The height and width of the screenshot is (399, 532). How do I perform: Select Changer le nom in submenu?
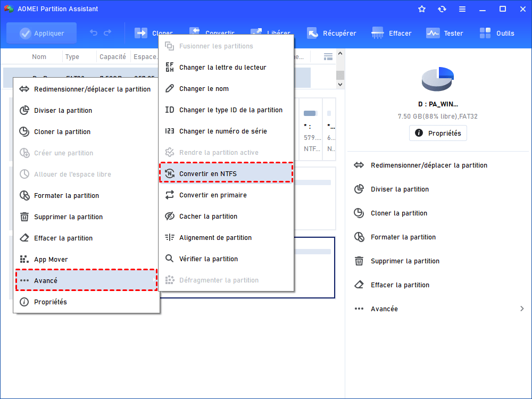[226, 89]
